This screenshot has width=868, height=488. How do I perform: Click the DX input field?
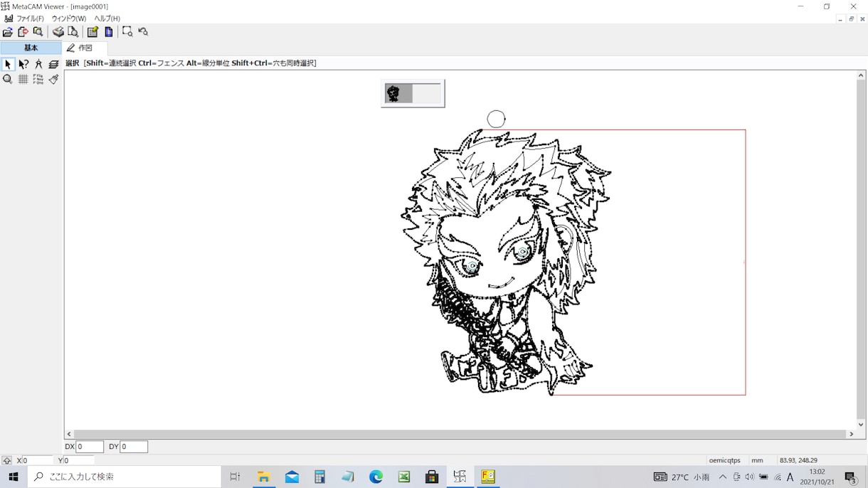pos(90,447)
